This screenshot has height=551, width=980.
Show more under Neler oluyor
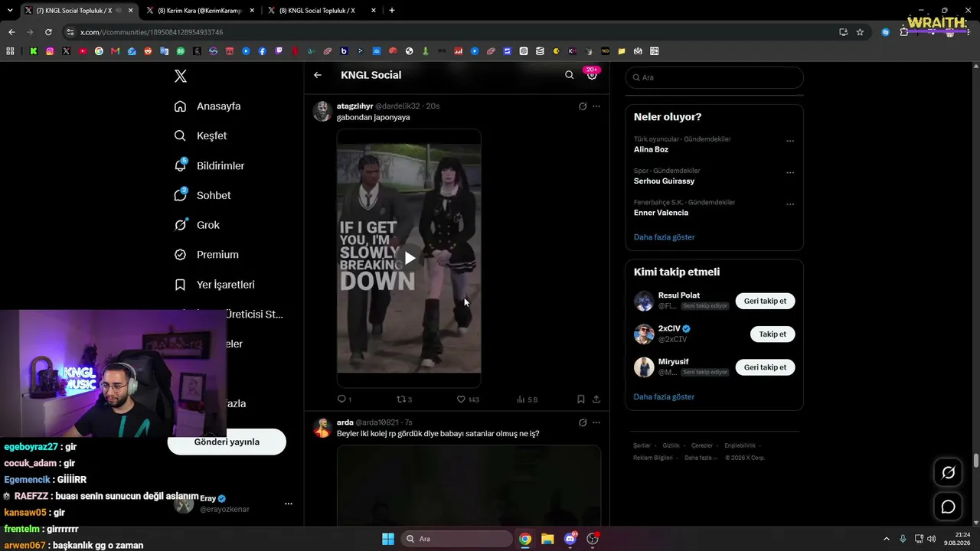pyautogui.click(x=664, y=237)
